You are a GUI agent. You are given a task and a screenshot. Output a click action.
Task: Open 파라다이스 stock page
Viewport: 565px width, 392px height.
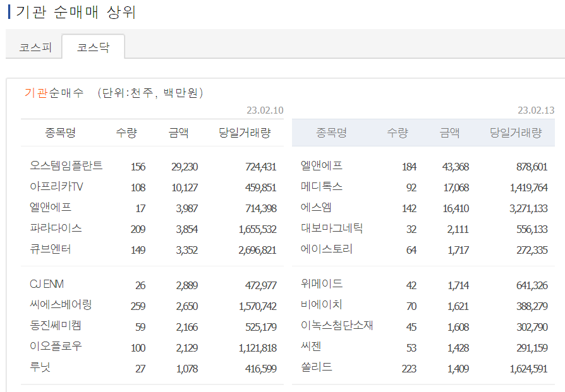pyautogui.click(x=56, y=229)
